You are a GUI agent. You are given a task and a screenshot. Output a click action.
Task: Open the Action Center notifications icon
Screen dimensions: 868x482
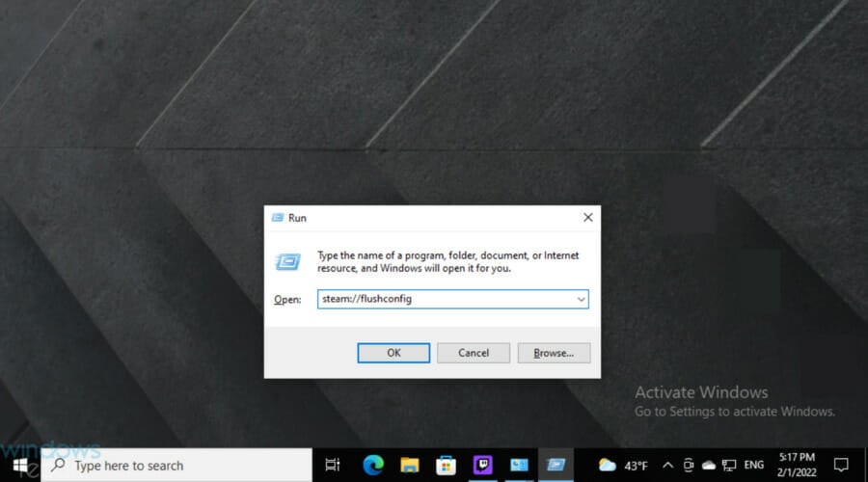(841, 466)
